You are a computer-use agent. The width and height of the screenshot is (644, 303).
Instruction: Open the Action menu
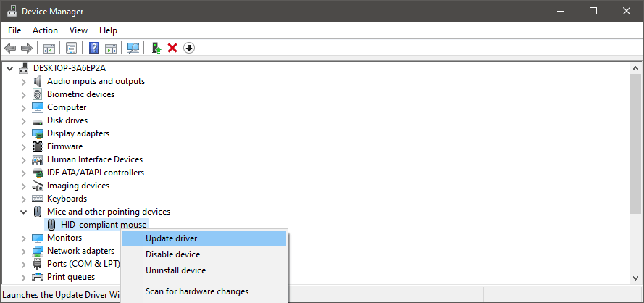tap(45, 30)
